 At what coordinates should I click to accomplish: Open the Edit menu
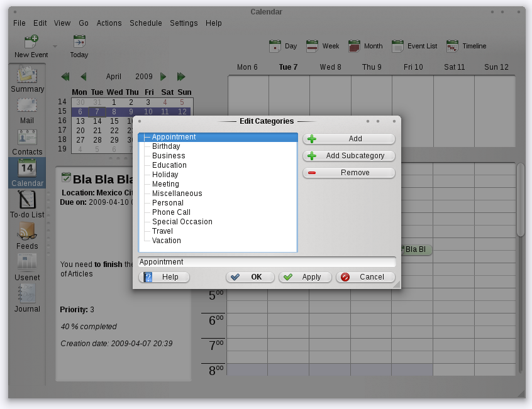tap(40, 23)
